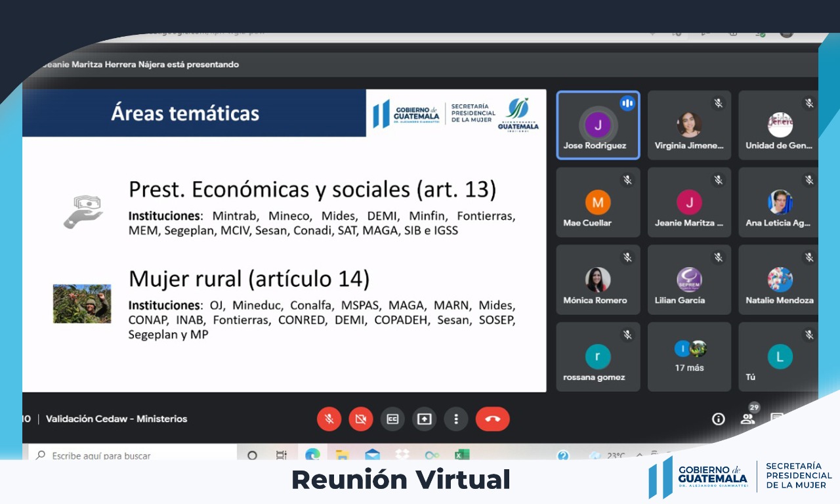
Task: Click the Cortana circle on the taskbar
Action: pyautogui.click(x=252, y=455)
